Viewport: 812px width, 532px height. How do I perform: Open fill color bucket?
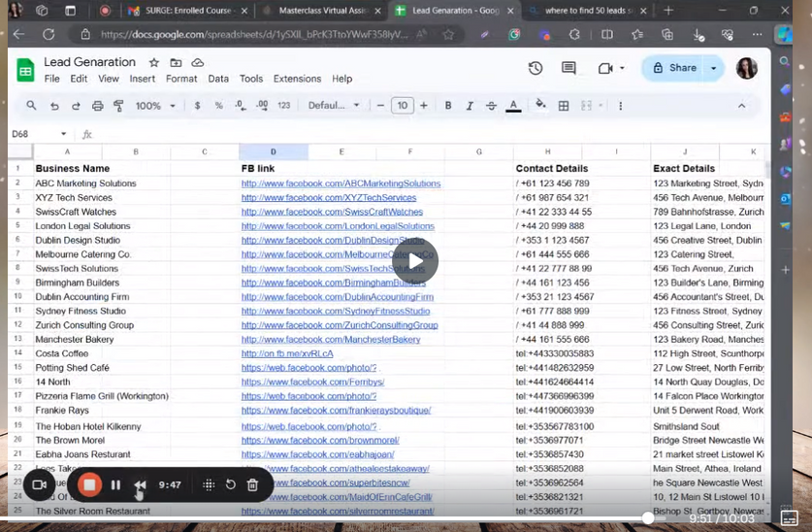pos(540,105)
